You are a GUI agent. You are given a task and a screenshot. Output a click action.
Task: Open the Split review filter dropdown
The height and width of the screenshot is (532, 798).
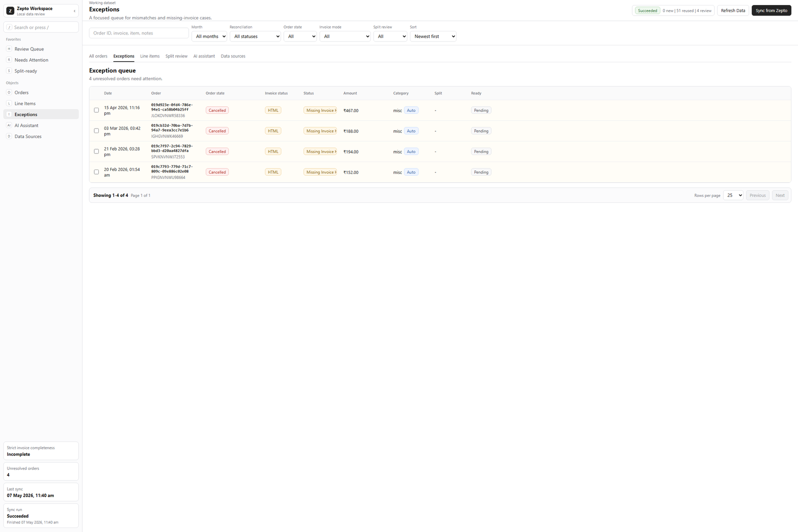[x=391, y=36]
